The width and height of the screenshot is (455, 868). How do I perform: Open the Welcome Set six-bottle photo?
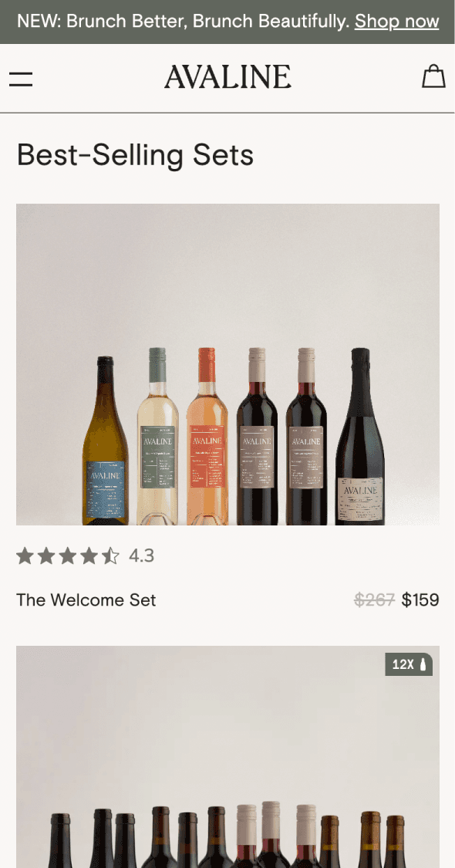point(228,364)
